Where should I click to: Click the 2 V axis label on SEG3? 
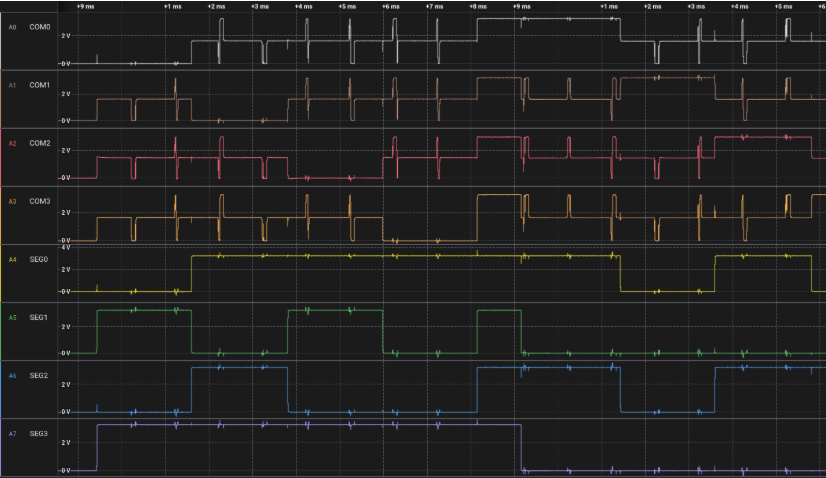66,443
